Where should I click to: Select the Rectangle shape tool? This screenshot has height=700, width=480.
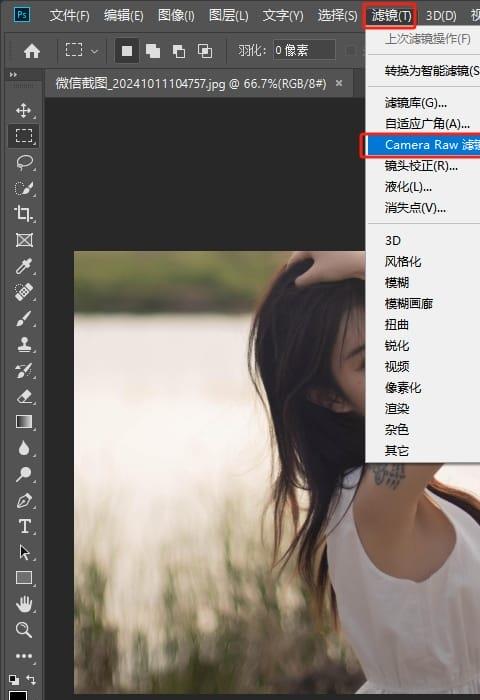tap(24, 578)
